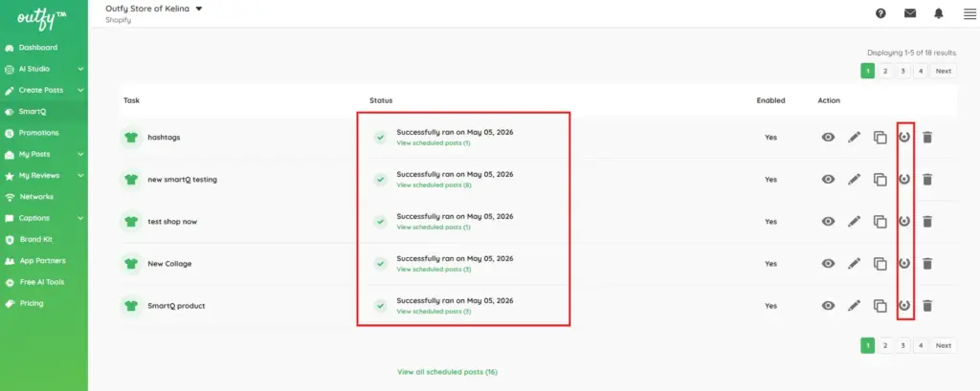Edit the hashtags task with pencil icon

tap(854, 138)
